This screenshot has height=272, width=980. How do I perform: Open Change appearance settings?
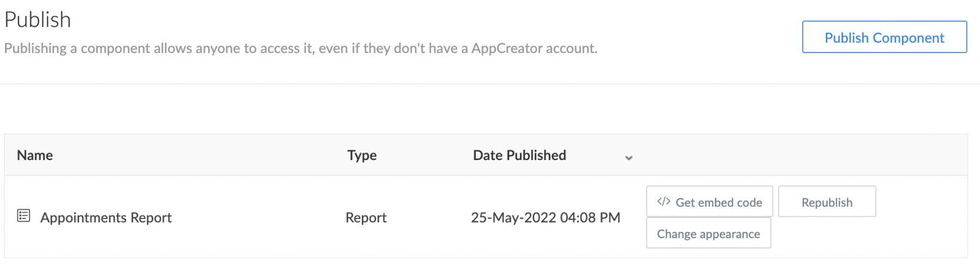pos(708,234)
